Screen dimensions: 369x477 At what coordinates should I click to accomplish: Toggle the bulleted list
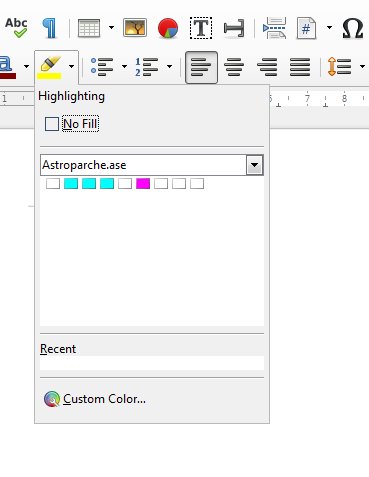(x=102, y=67)
